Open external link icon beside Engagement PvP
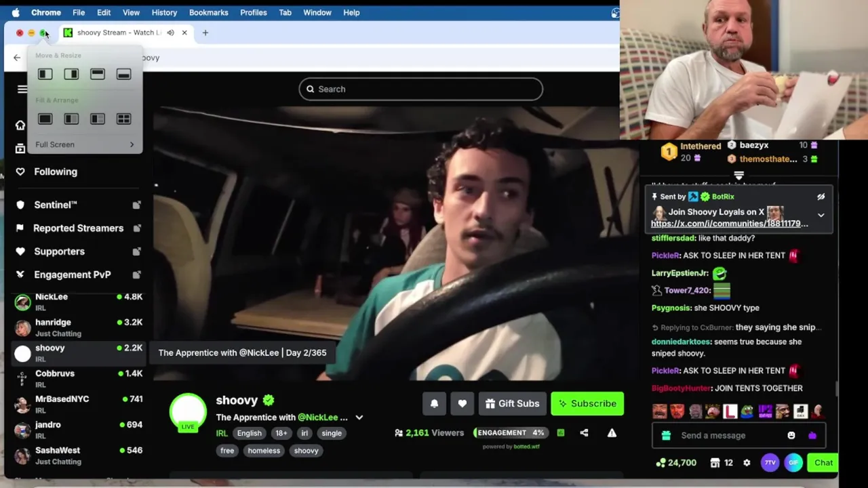The height and width of the screenshot is (488, 868). [x=136, y=274]
